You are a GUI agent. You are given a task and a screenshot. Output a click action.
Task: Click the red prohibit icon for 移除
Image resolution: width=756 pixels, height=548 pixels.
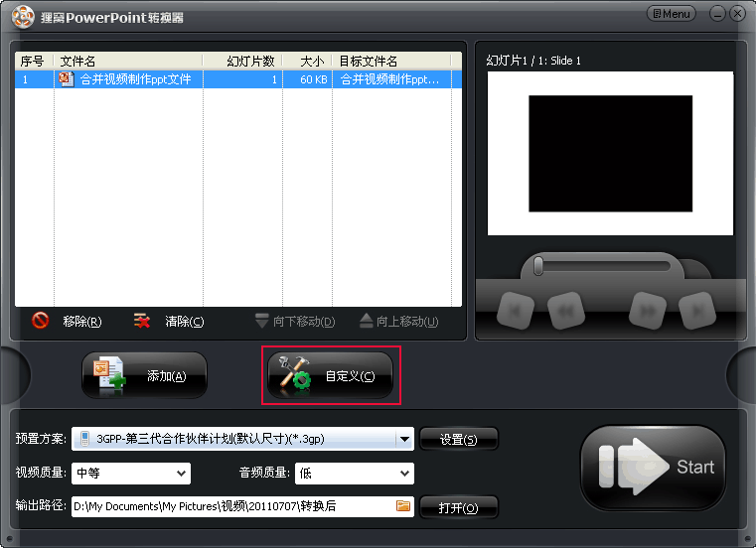(x=40, y=321)
